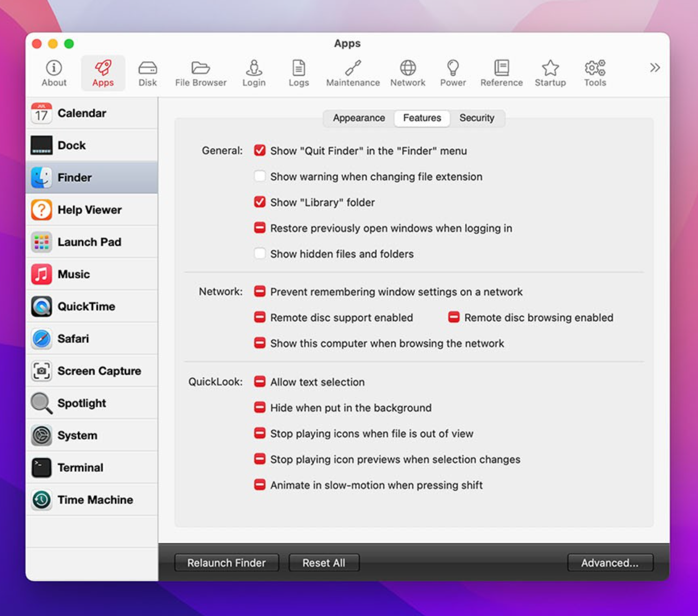The width and height of the screenshot is (698, 616).
Task: Open the File Browser section
Action: click(x=201, y=73)
